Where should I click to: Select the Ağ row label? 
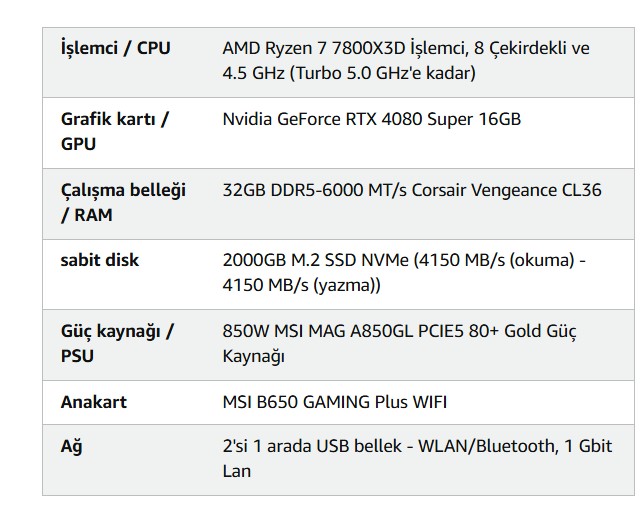71,446
